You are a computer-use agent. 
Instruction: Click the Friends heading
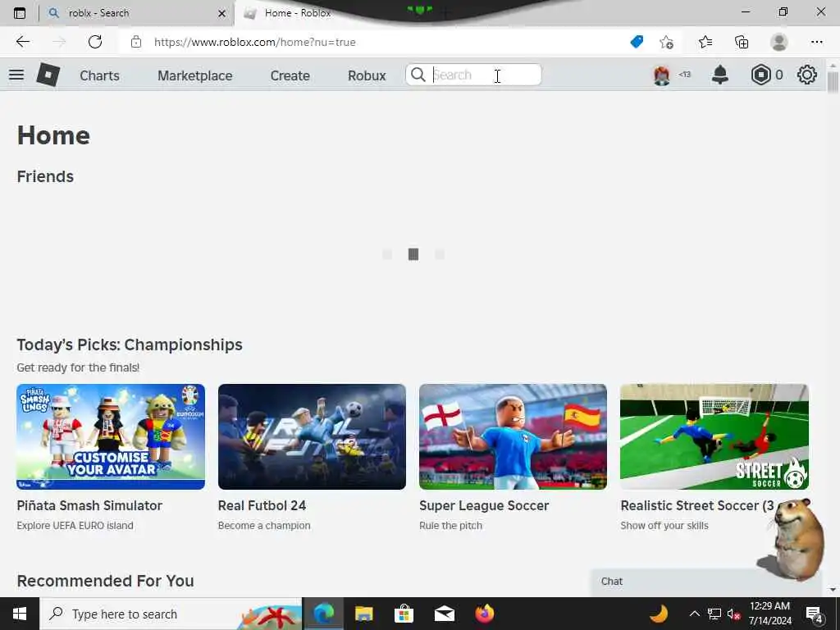click(x=46, y=177)
